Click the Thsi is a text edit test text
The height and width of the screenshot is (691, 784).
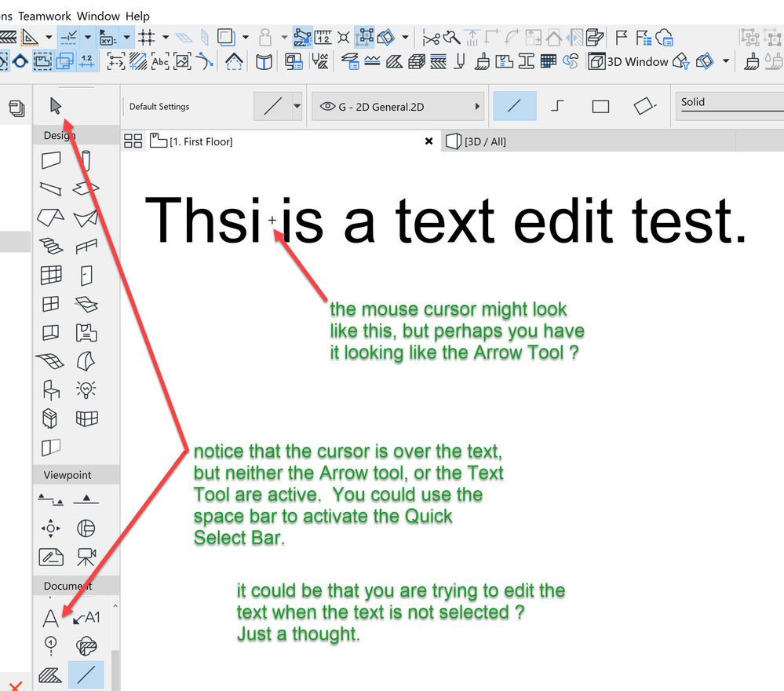click(x=445, y=220)
